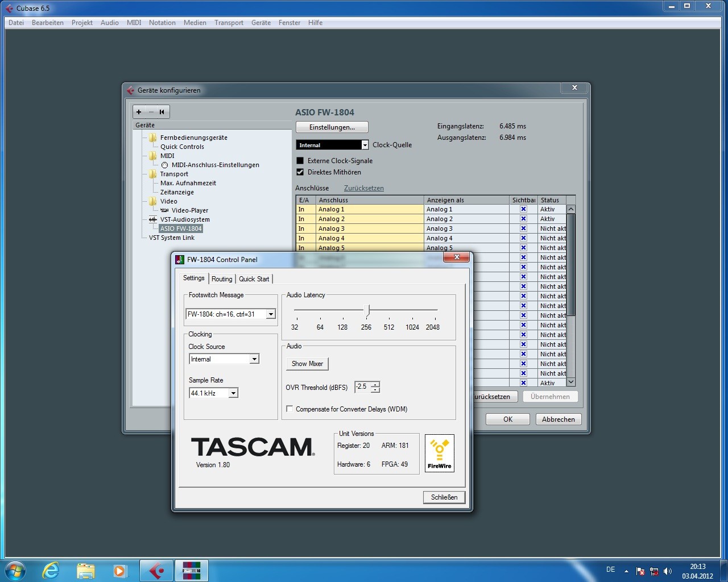Click the network tray icon
Image resolution: width=728 pixels, height=582 pixels.
point(654,571)
